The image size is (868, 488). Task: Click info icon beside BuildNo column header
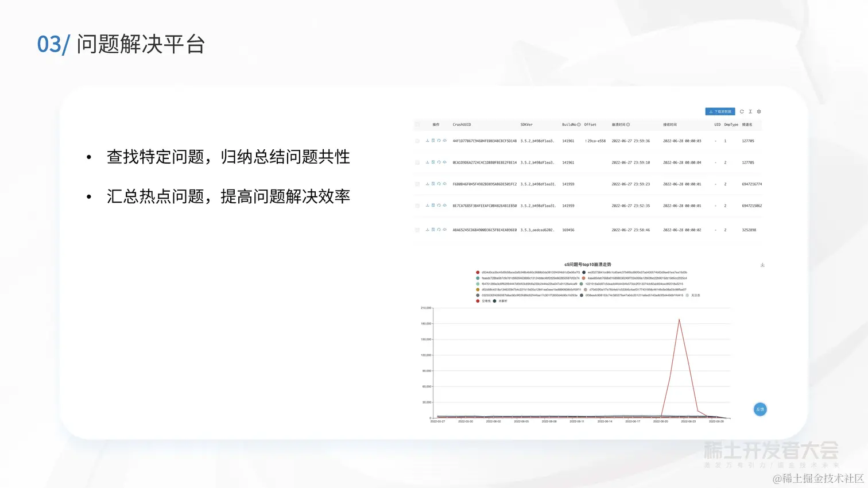(579, 125)
